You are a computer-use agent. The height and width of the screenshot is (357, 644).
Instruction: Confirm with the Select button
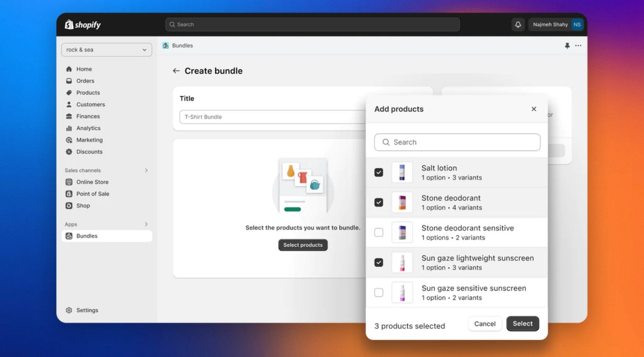[523, 324]
